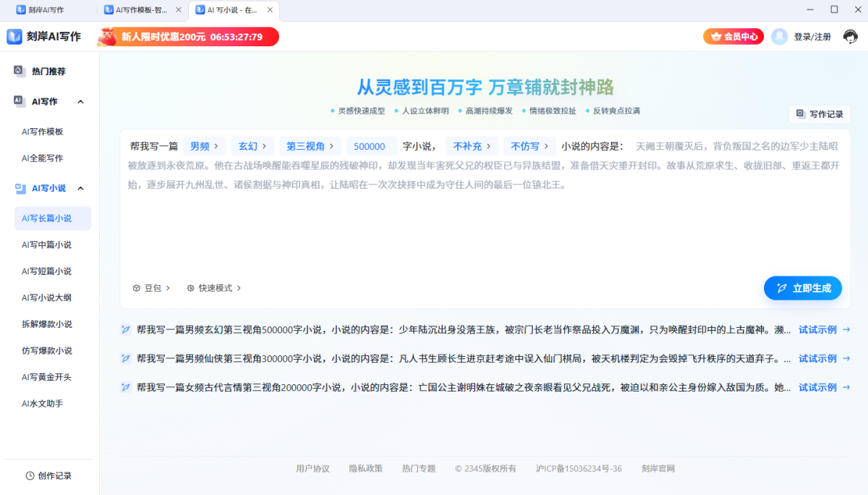Open 写作记录 via its icon button
868x495 pixels.
pos(820,114)
